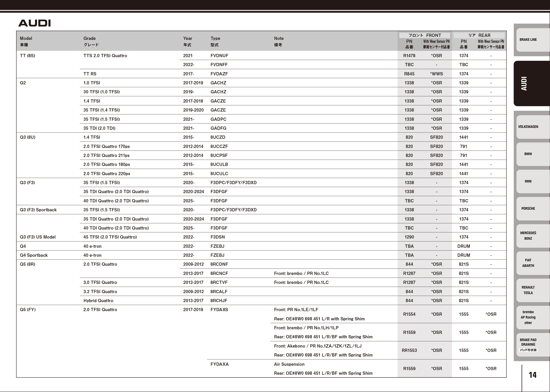Select the TT (8S) model cell
550x392 pixels.
pyautogui.click(x=27, y=56)
